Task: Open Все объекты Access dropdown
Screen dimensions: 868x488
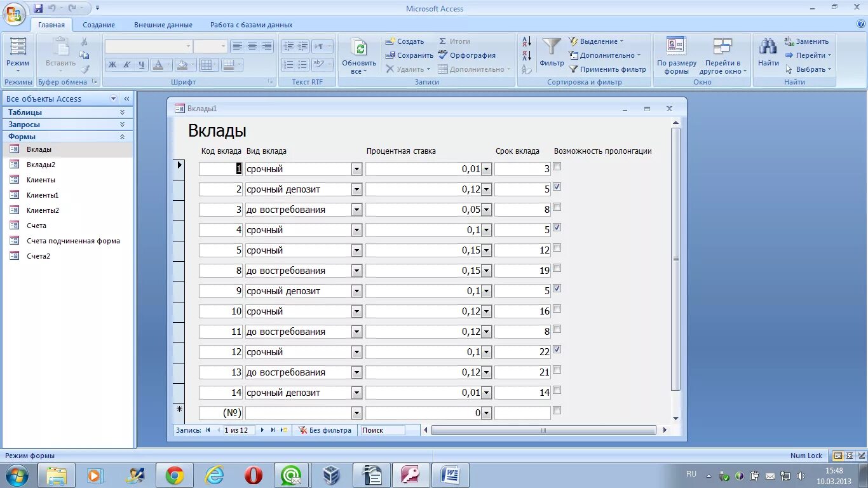Action: (114, 98)
